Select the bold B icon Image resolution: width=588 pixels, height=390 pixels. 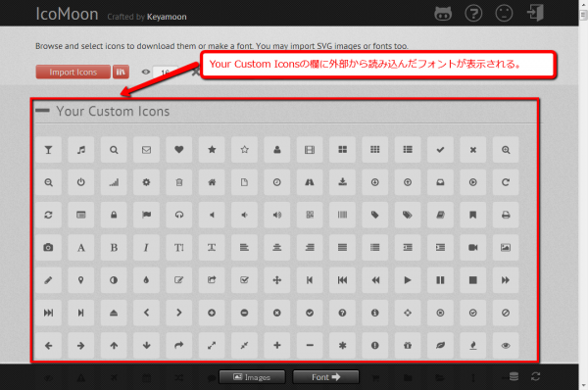(114, 248)
